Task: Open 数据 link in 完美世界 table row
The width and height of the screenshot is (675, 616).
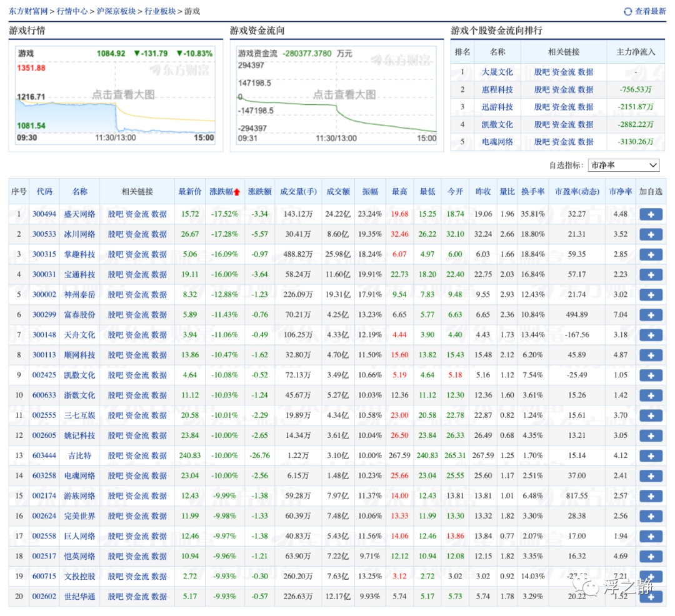Action: click(x=159, y=516)
